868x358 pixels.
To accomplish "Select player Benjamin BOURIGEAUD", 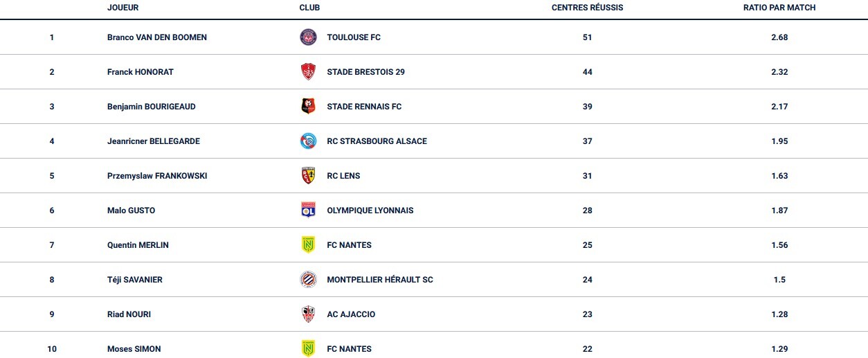I will [x=152, y=107].
